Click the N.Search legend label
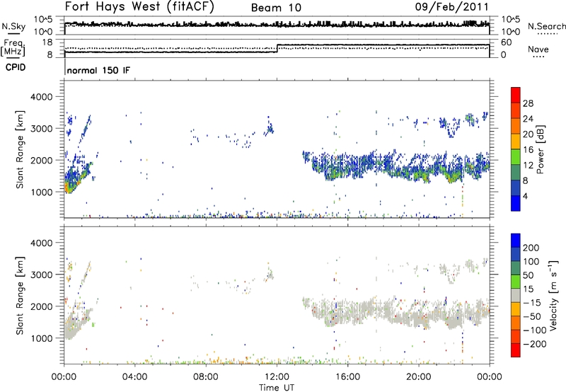 546,26
